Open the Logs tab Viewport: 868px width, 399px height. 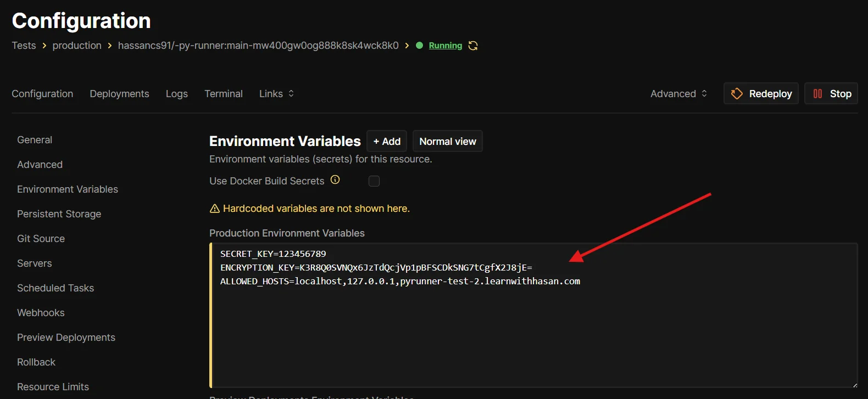click(x=177, y=94)
